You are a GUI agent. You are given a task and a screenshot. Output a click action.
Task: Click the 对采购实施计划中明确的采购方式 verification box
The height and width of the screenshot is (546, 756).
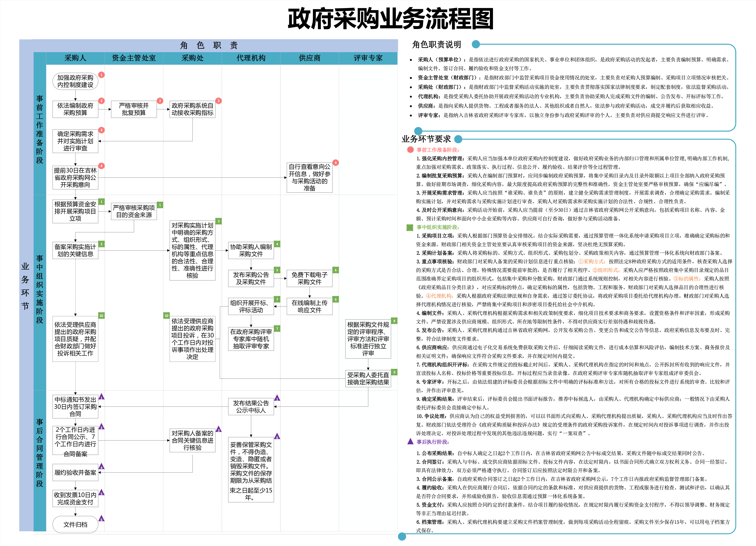click(192, 250)
